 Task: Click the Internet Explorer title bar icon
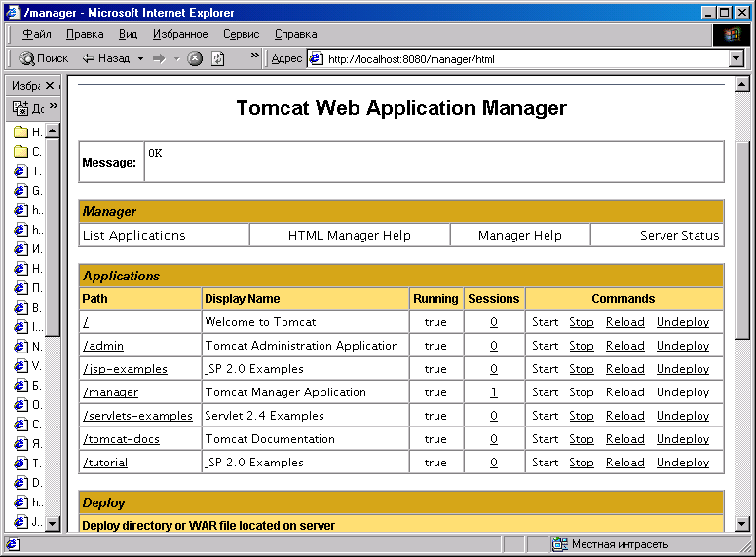tap(13, 12)
